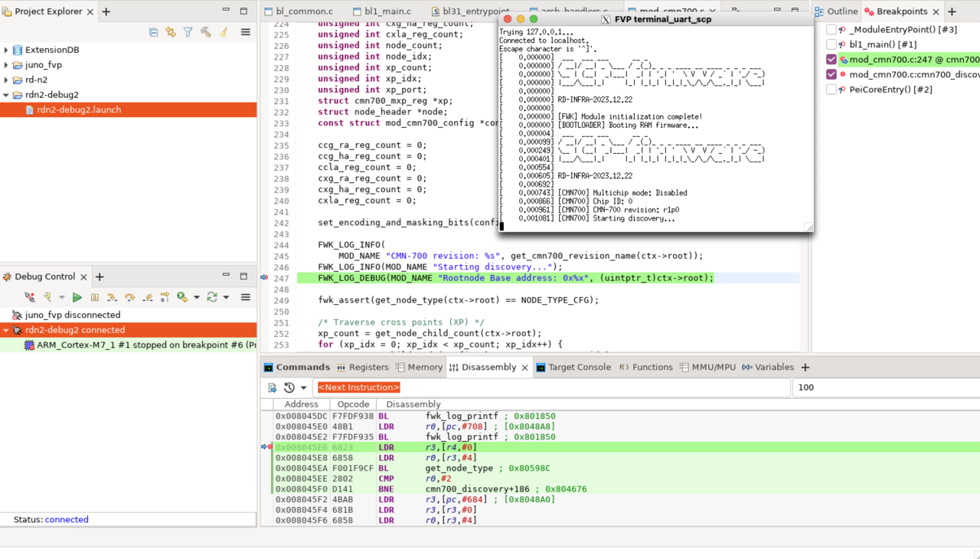The image size is (980, 559).
Task: Open the bl1_main.c editor tab
Action: pos(381,11)
